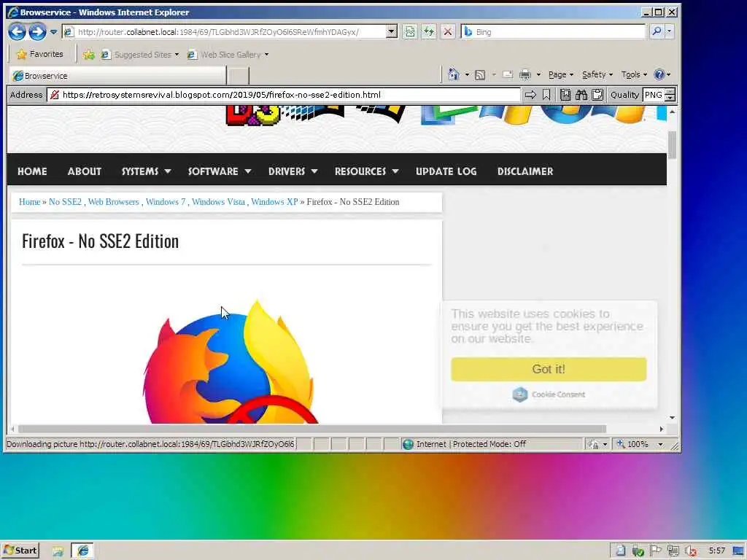This screenshot has width=747, height=560.
Task: Click the Browservice bookmark icon
Action: coord(546,95)
